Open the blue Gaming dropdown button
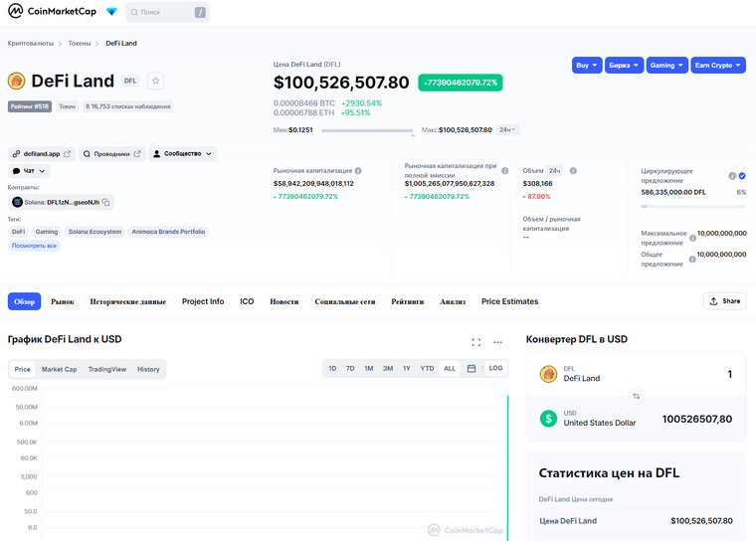This screenshot has width=756, height=541. coord(666,65)
